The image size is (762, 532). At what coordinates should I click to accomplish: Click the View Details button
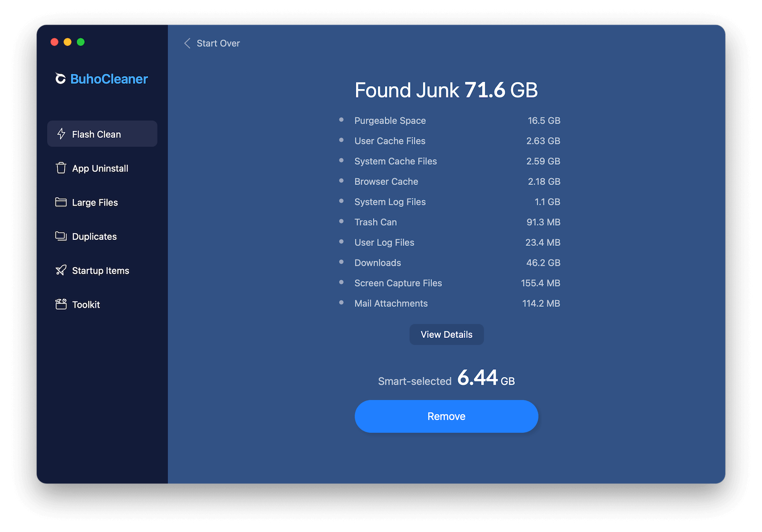[x=447, y=335]
